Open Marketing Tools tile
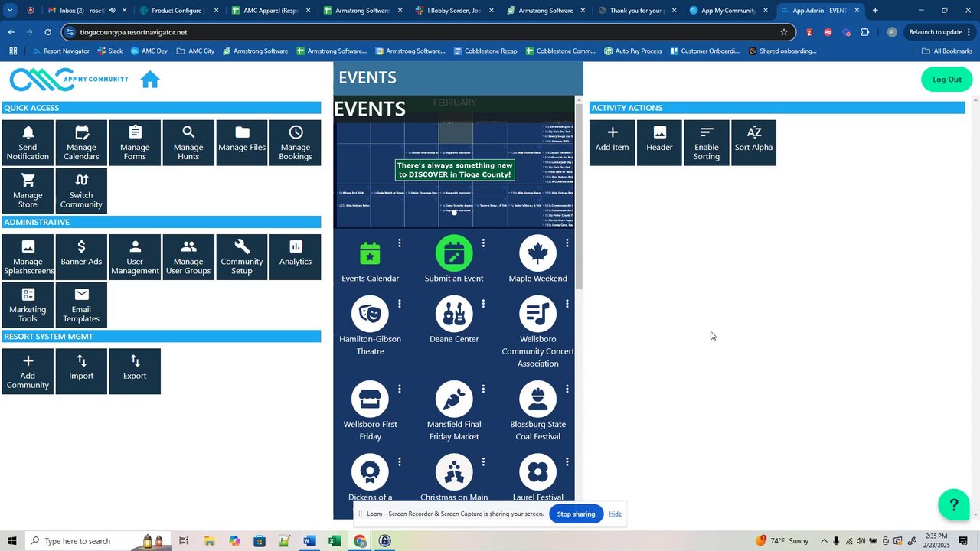This screenshot has height=551, width=980. [28, 305]
